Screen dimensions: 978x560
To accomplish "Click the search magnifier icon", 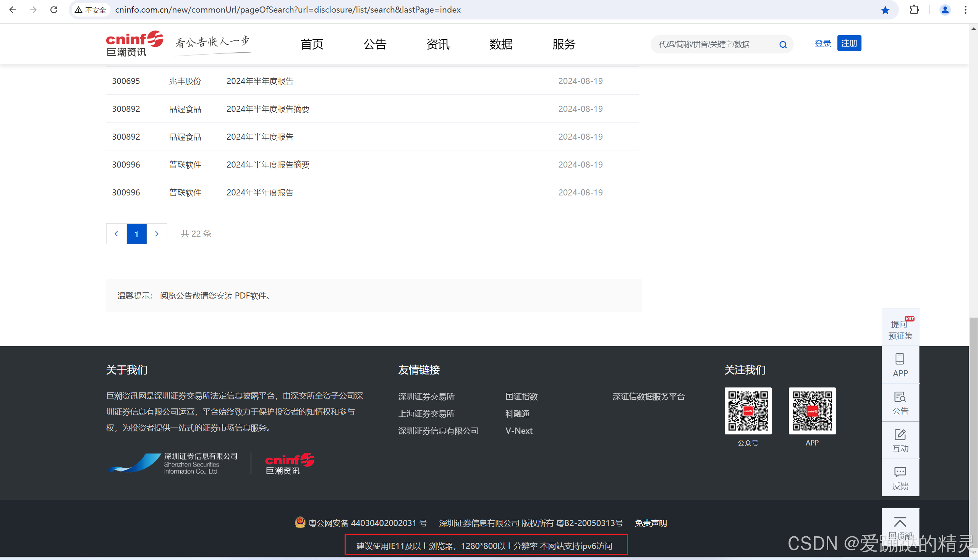I will 782,45.
